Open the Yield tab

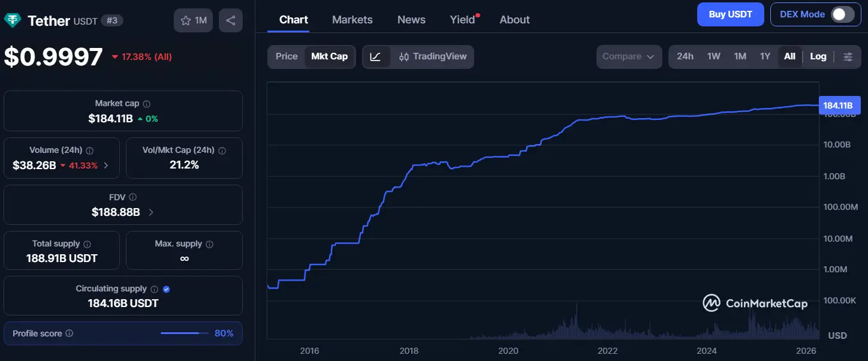(x=463, y=20)
